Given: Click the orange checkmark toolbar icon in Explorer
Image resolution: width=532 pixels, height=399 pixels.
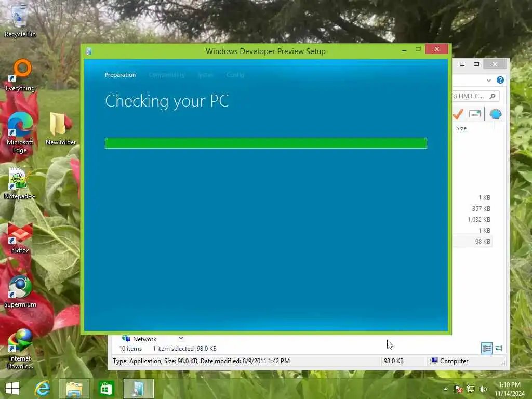Looking at the screenshot, I should [458, 114].
